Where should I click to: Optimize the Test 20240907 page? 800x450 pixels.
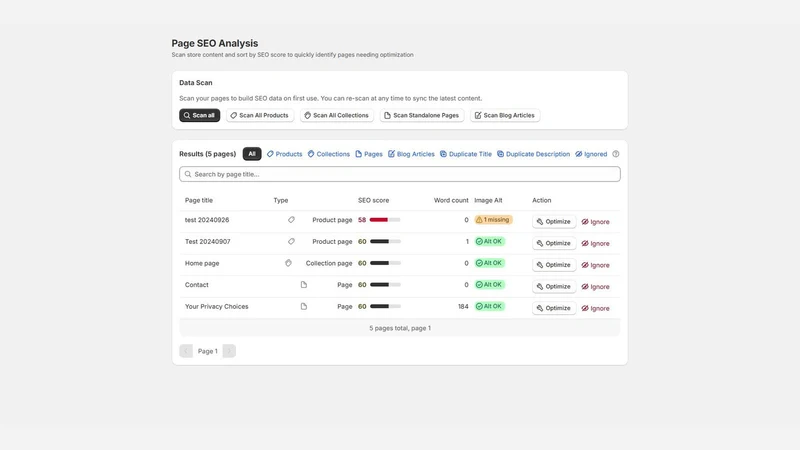[x=554, y=243]
